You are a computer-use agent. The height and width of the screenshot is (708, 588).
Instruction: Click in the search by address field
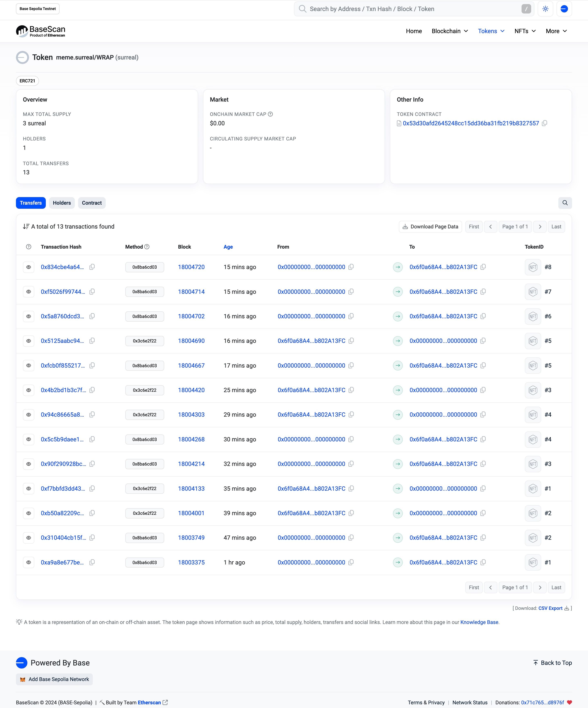pos(414,9)
